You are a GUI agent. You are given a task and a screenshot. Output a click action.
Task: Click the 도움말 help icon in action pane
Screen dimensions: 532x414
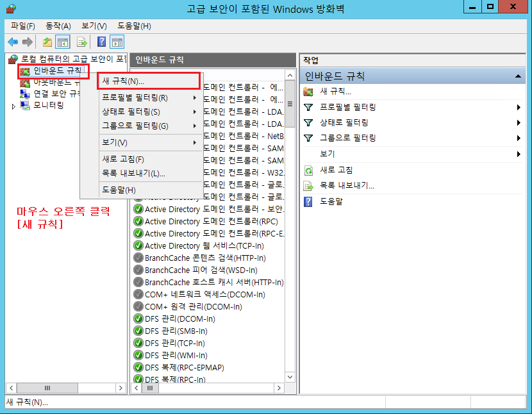tap(308, 202)
